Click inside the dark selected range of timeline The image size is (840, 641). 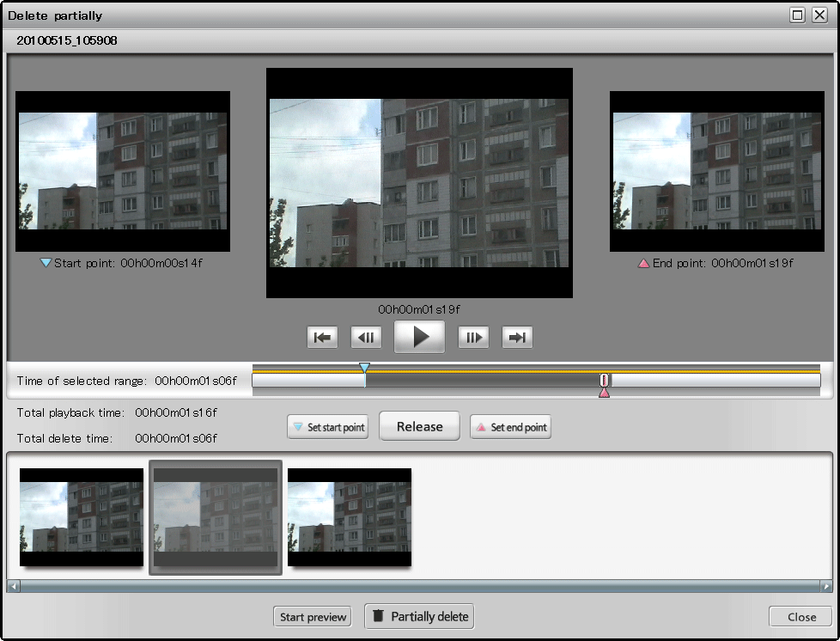pos(482,381)
